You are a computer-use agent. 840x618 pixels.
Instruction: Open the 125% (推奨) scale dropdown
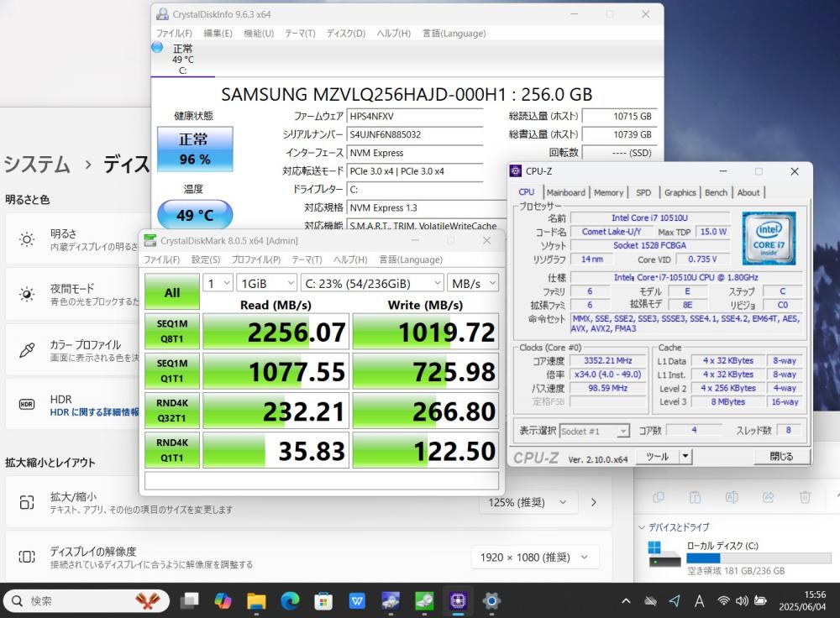(x=527, y=502)
